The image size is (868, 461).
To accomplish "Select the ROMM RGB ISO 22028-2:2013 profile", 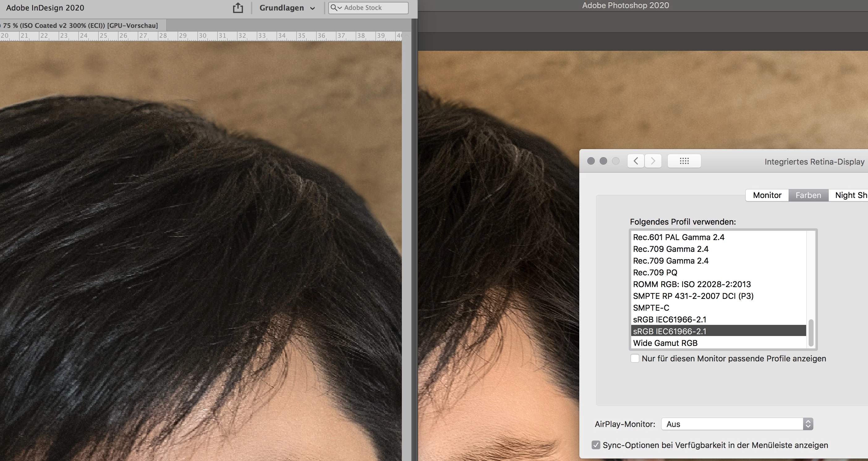I will (691, 284).
